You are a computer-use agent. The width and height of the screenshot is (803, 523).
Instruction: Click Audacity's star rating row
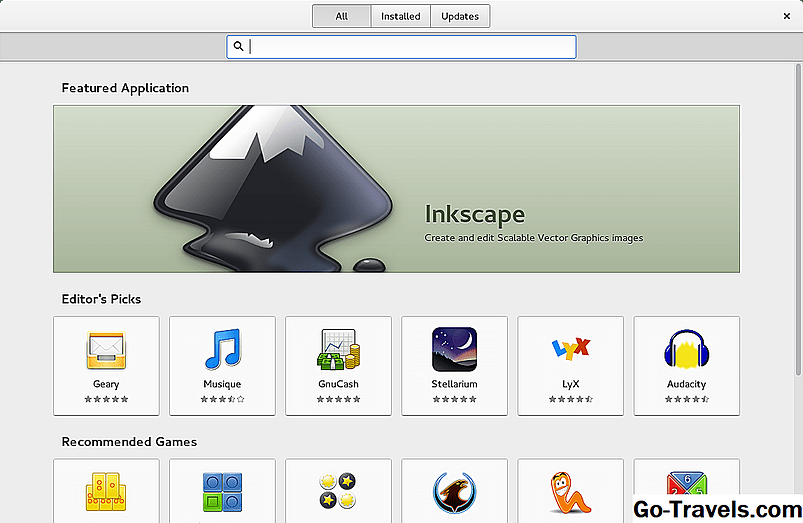[x=686, y=399]
